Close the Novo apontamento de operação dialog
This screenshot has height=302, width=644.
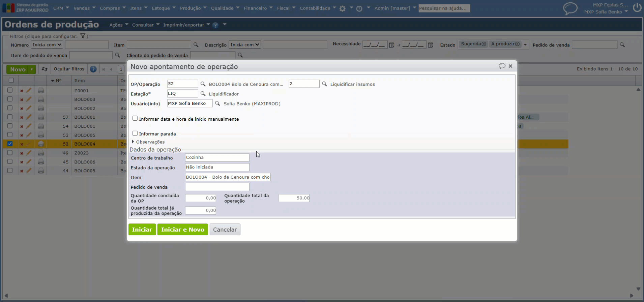click(510, 66)
